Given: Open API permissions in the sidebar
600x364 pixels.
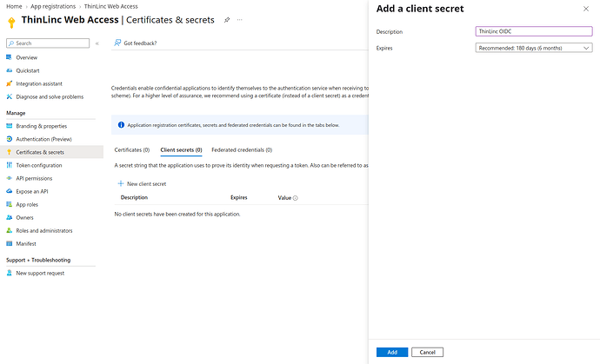Looking at the screenshot, I should click(x=34, y=178).
